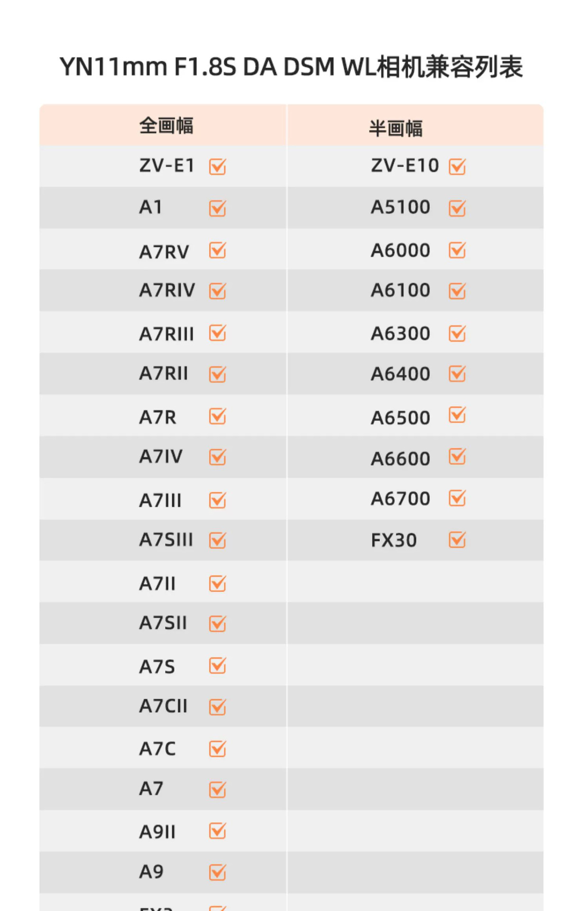Click the A5100 checkmark icon
This screenshot has height=911, width=588.
pos(458,208)
